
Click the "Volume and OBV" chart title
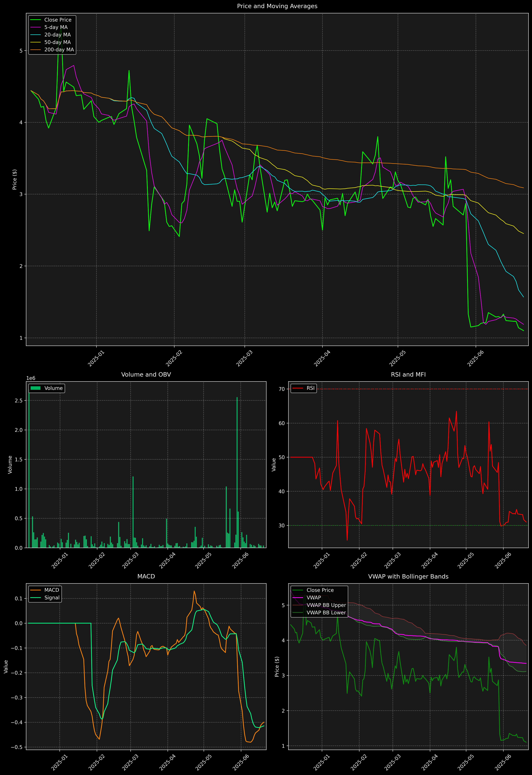click(x=146, y=375)
